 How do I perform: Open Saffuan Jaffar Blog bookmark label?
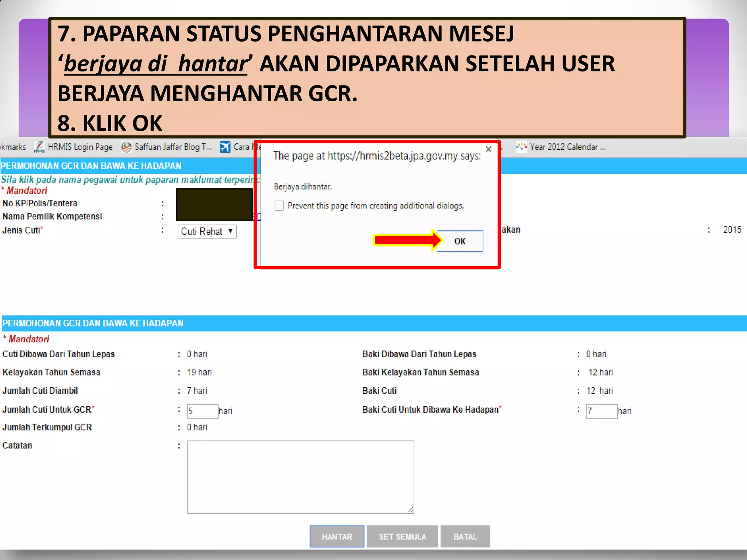click(x=173, y=147)
